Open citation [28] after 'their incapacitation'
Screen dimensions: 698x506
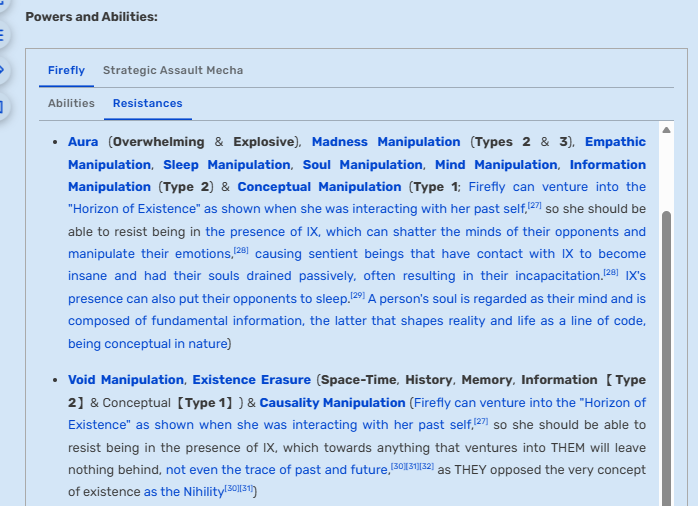pyautogui.click(x=611, y=272)
